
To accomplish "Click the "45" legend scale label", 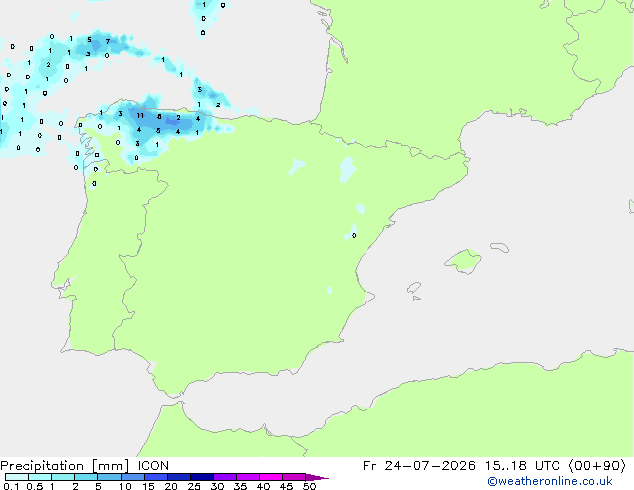I will 286,486.
